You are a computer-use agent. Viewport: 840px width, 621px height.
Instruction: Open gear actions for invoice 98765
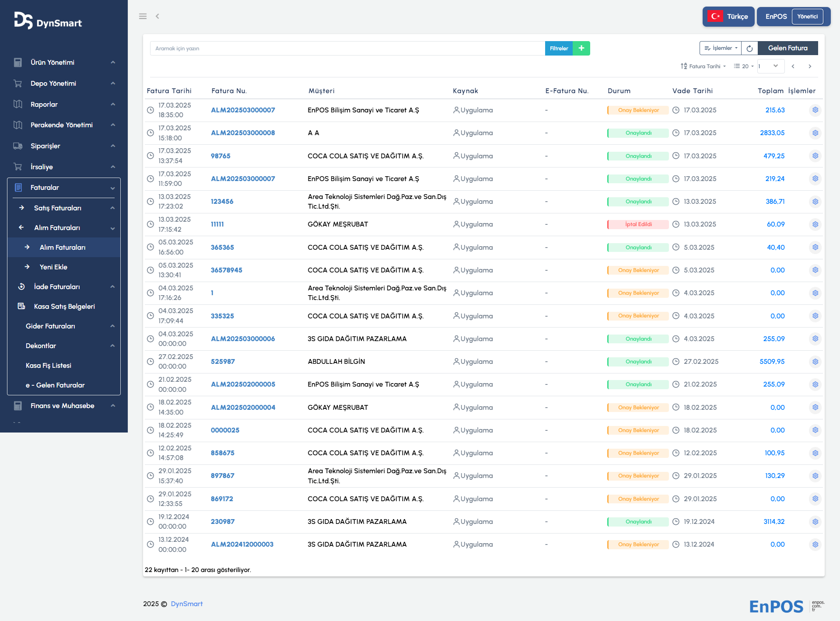tap(815, 156)
